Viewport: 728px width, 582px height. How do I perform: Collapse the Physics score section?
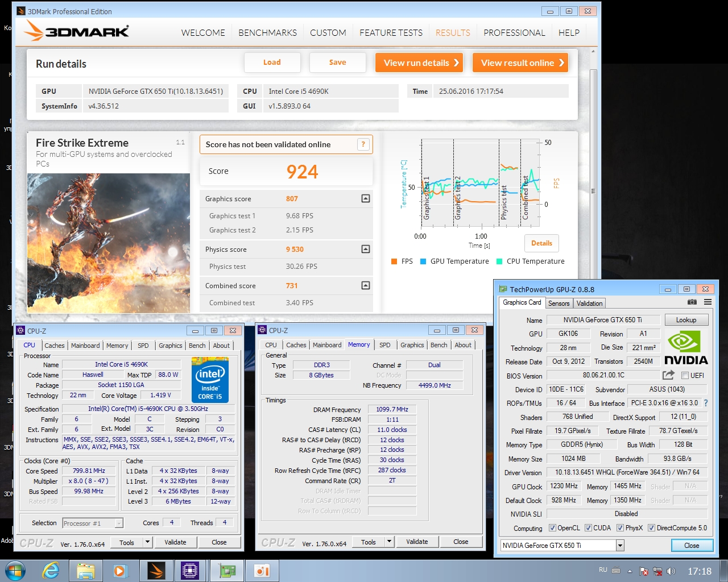click(x=366, y=249)
